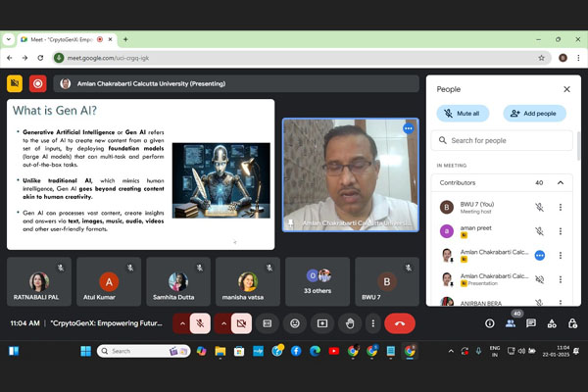Click the meeting details info icon
Screen dimensions: 588x392
click(x=490, y=323)
